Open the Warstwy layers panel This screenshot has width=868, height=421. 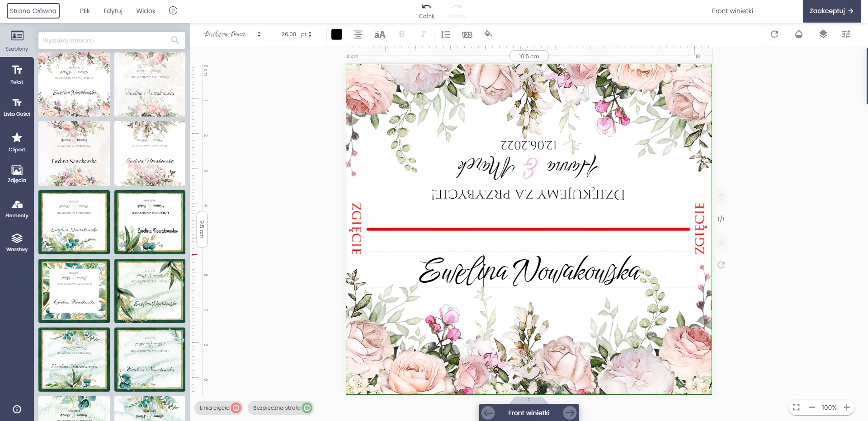click(x=17, y=243)
